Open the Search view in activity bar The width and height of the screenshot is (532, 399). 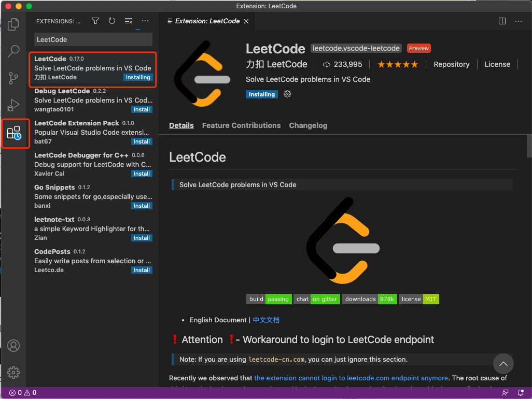coord(13,51)
